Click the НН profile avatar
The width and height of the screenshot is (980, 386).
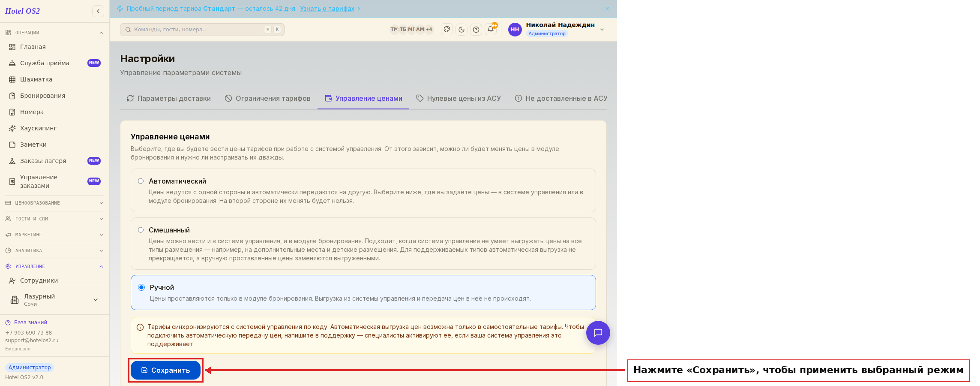(x=515, y=30)
